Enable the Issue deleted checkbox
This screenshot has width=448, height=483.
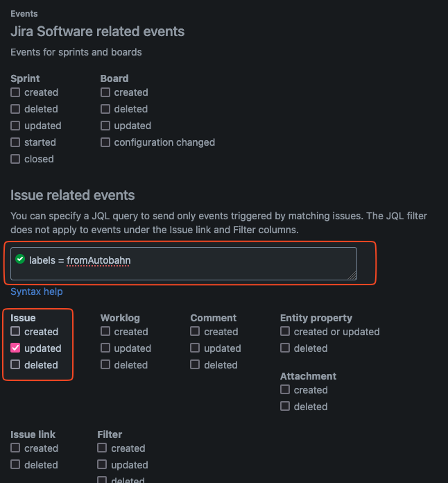(x=15, y=364)
